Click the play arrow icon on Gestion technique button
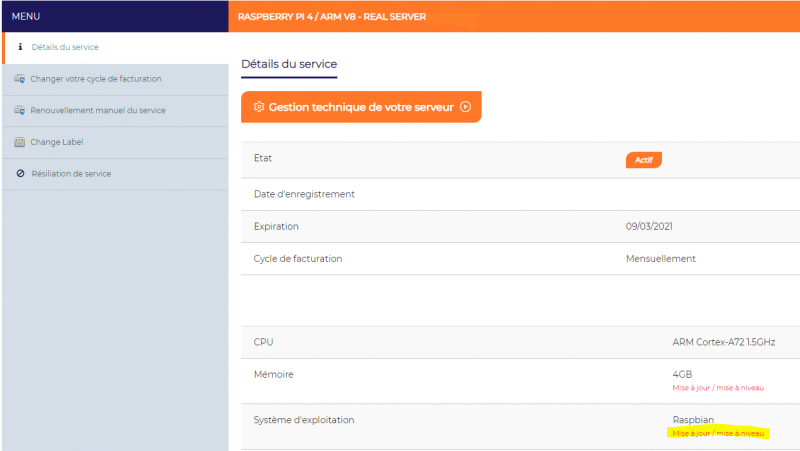Image resolution: width=800 pixels, height=451 pixels. [465, 107]
